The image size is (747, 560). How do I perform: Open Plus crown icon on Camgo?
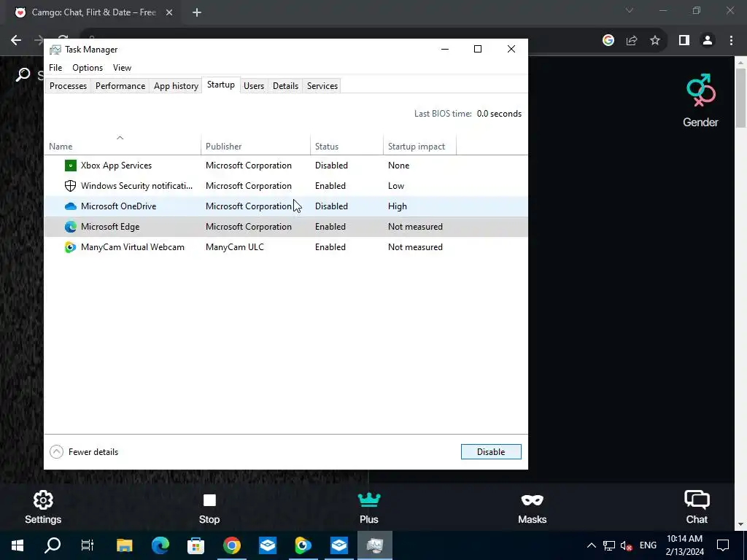[369, 499]
